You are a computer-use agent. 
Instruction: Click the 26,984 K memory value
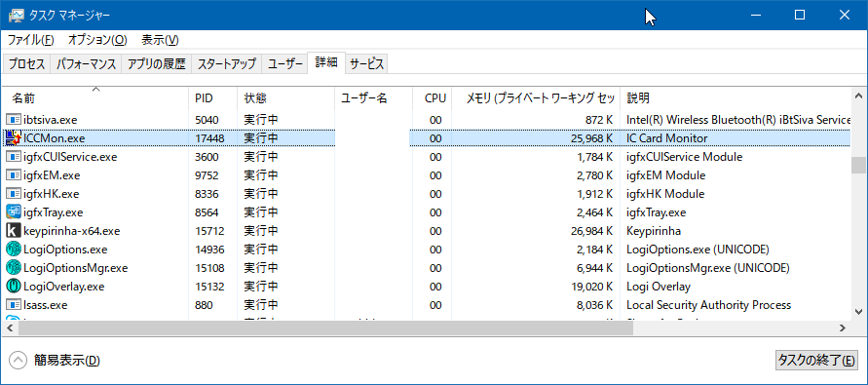tap(591, 231)
